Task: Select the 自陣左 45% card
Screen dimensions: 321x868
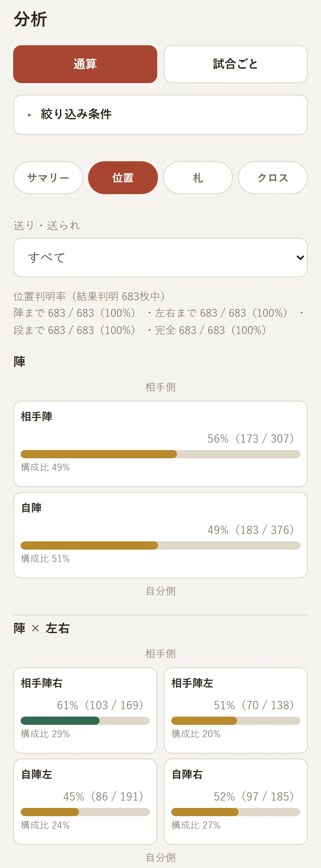Action: click(85, 802)
